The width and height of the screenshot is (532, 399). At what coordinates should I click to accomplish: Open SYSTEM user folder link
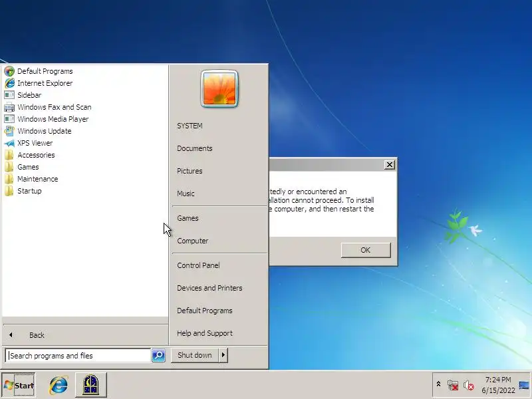point(190,126)
